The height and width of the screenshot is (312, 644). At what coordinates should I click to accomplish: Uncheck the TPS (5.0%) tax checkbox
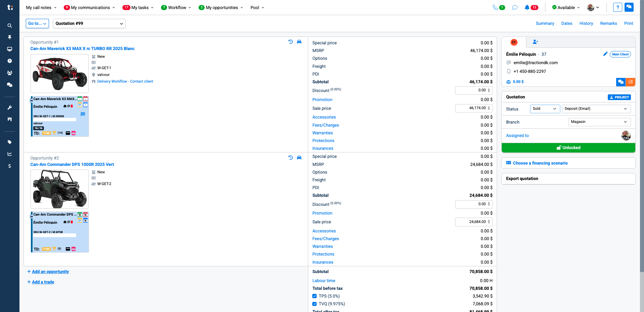[x=314, y=296]
